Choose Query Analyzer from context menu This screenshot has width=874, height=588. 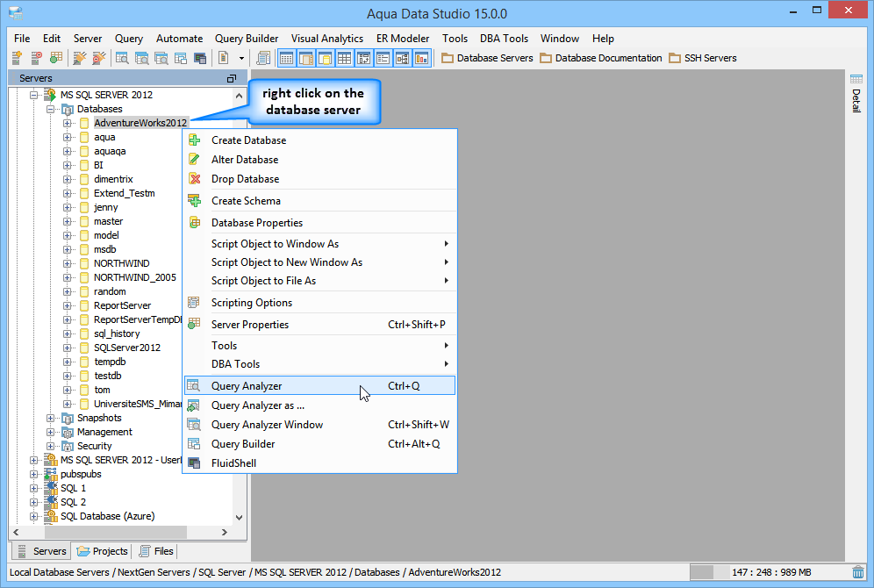320,385
